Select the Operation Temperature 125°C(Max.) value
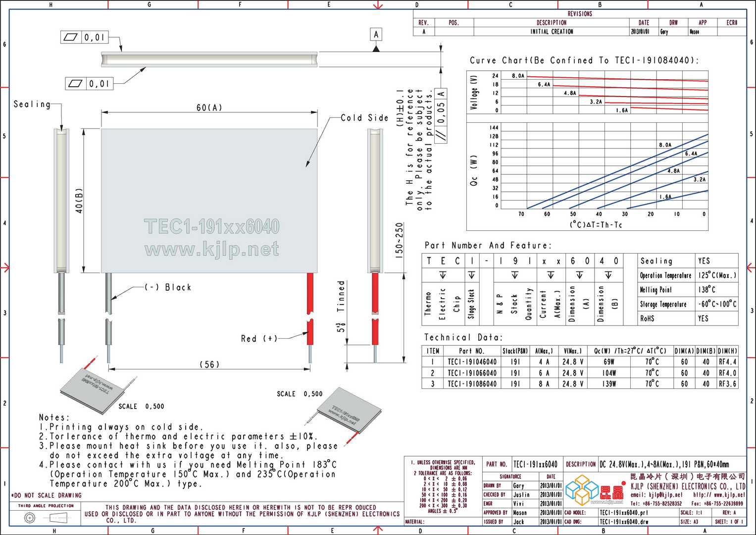756x535 pixels. [717, 275]
